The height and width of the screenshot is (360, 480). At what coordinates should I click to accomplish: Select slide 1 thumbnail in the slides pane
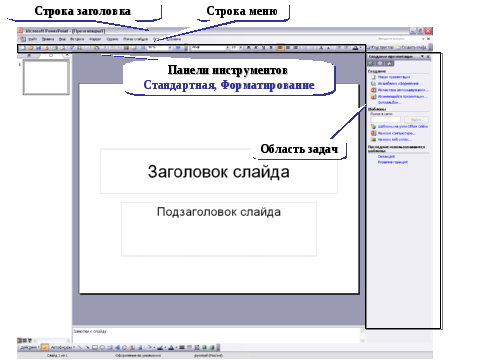pos(46,78)
